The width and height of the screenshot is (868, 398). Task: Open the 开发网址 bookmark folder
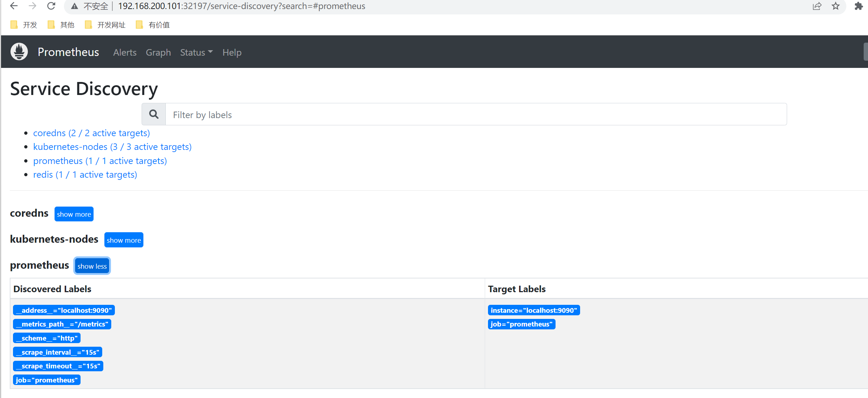pyautogui.click(x=105, y=25)
